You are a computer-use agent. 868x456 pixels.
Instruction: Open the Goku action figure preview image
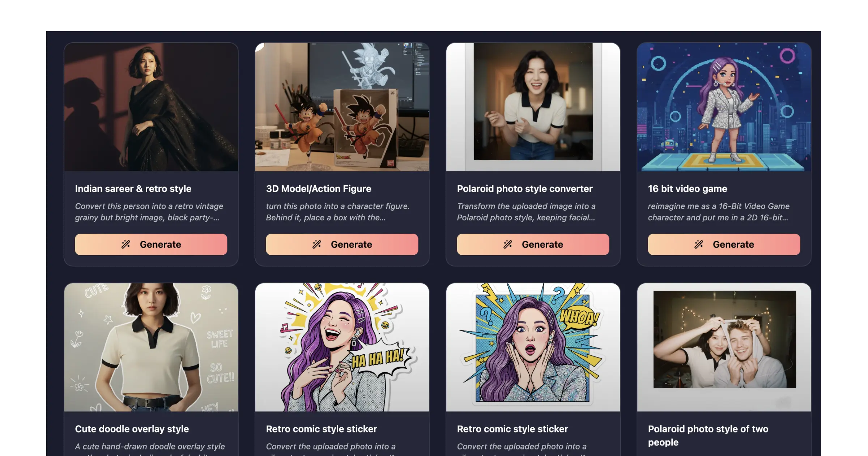click(x=342, y=107)
